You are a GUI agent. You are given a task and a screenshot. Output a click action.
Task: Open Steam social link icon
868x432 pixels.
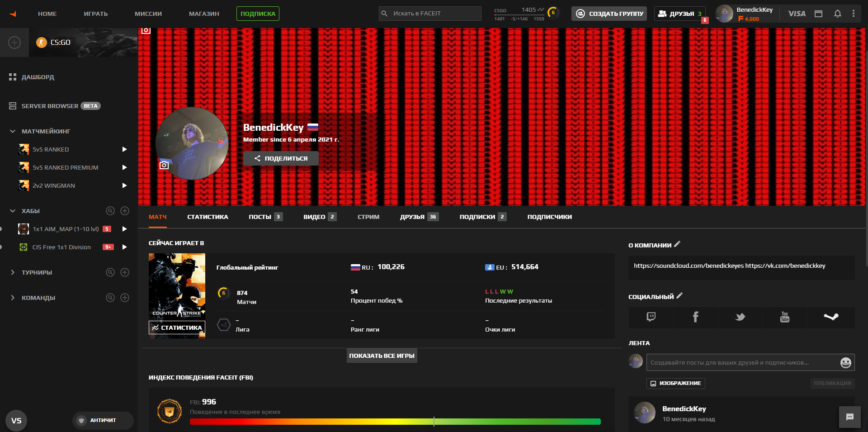(831, 317)
